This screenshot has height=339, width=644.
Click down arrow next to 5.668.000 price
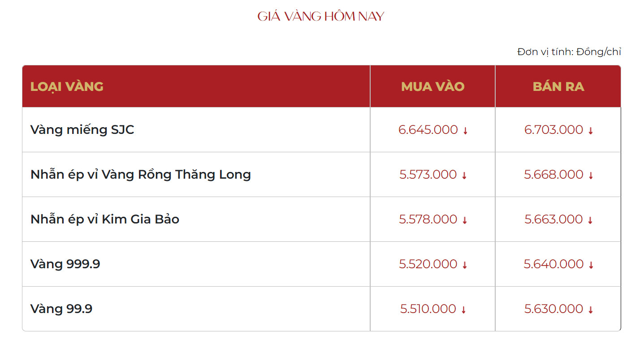point(591,176)
